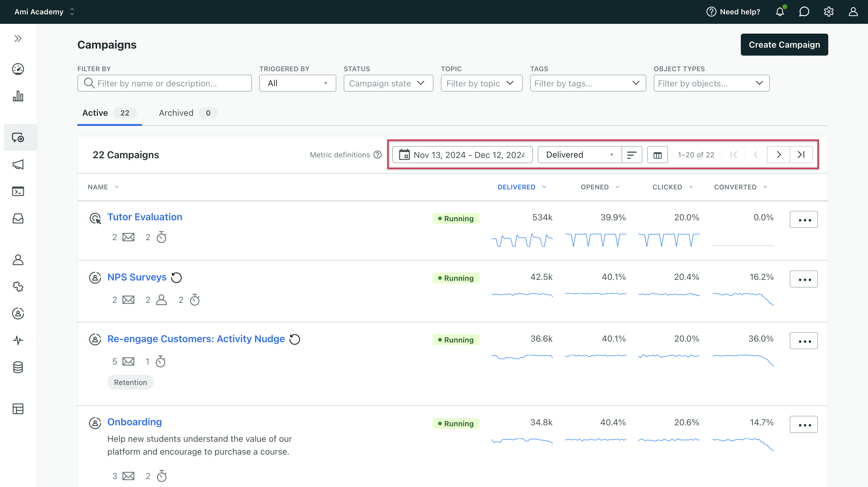Open the date range Nov 13 - Dec 12 picker

pos(462,155)
